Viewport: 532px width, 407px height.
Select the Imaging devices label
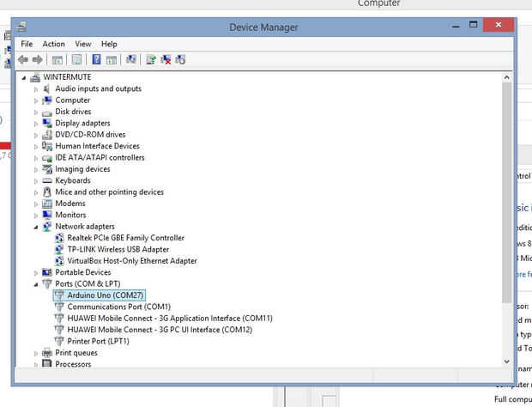(x=82, y=169)
